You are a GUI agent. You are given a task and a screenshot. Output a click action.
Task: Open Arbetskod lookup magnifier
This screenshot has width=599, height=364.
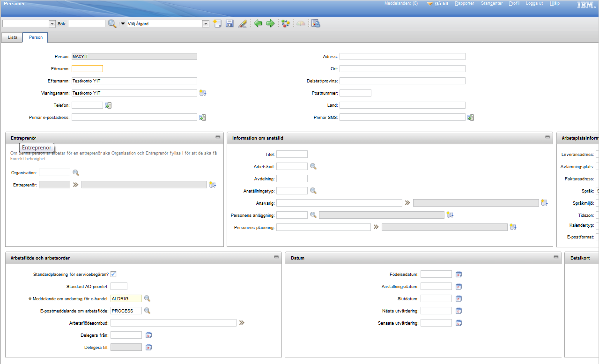(313, 166)
